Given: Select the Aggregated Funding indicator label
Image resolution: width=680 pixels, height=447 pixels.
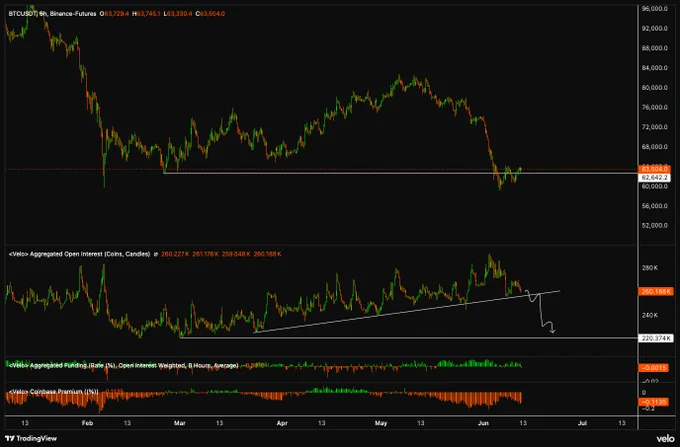Looking at the screenshot, I should coord(123,365).
